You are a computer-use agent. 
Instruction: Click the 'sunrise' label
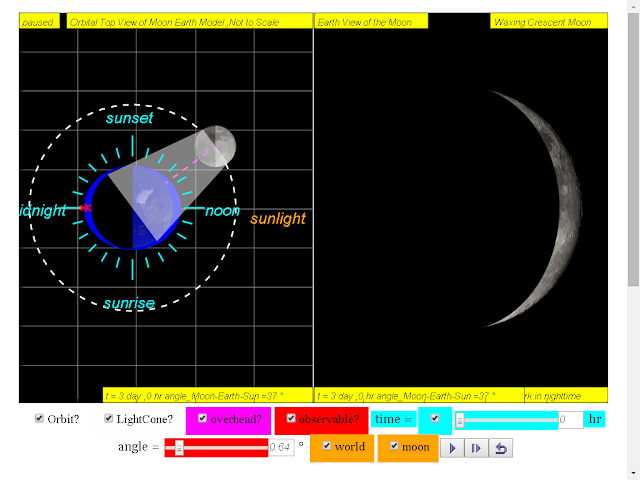point(129,303)
